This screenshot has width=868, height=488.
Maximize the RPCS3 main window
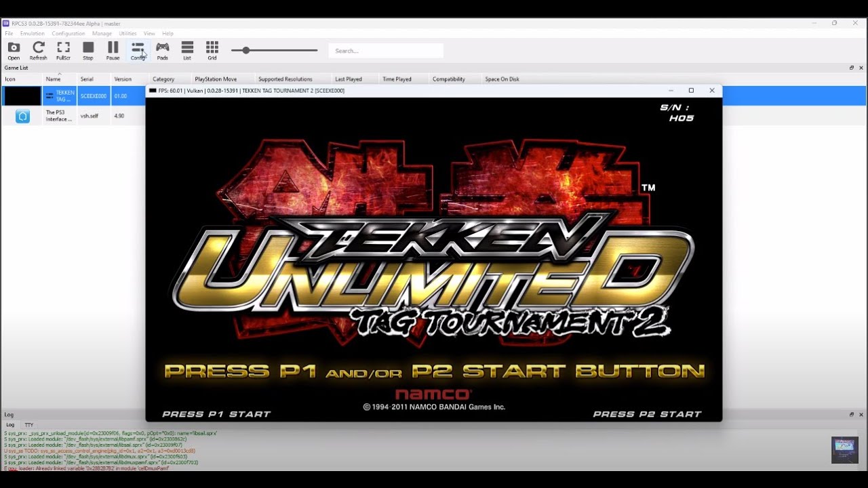click(835, 23)
